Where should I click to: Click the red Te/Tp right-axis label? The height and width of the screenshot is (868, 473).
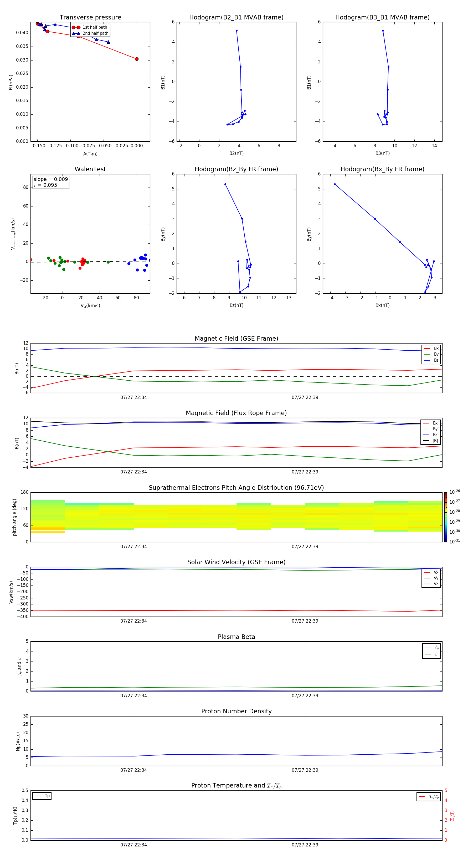452,815
